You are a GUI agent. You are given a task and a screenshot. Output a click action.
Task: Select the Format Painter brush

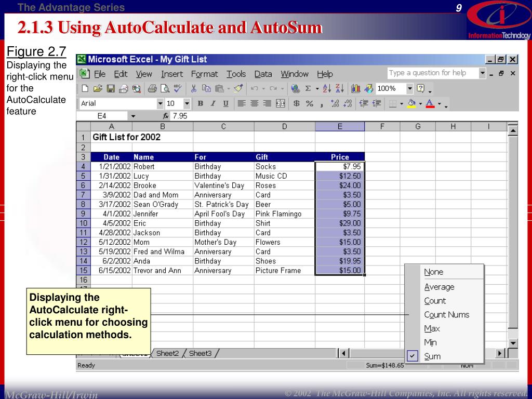(238, 89)
